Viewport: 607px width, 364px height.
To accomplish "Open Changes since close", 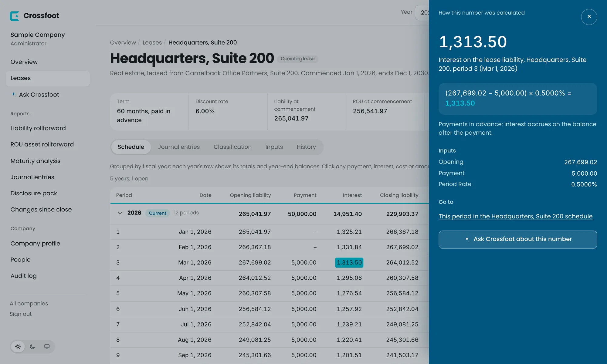I will click(x=41, y=210).
